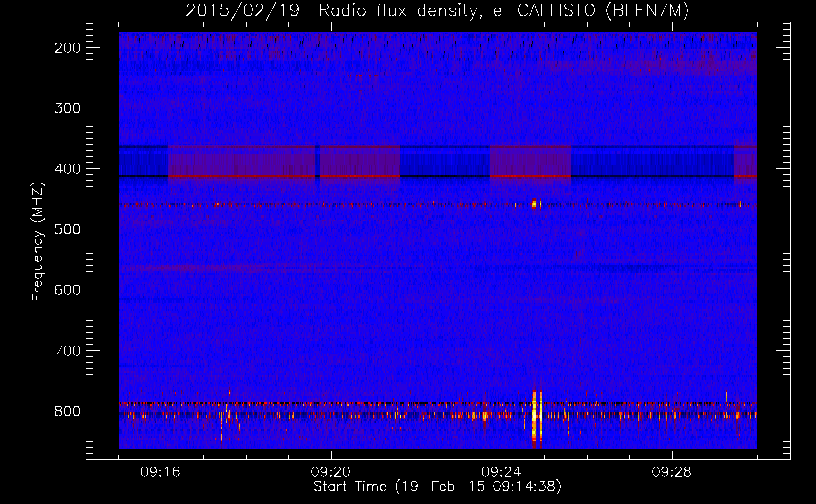Select the 400 frequency tick label
The height and width of the screenshot is (504, 816).
point(67,169)
